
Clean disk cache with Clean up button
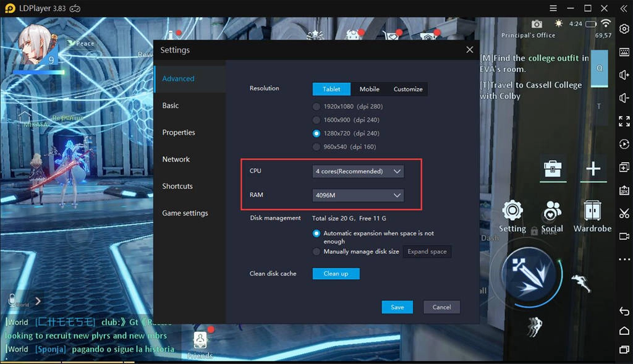336,273
